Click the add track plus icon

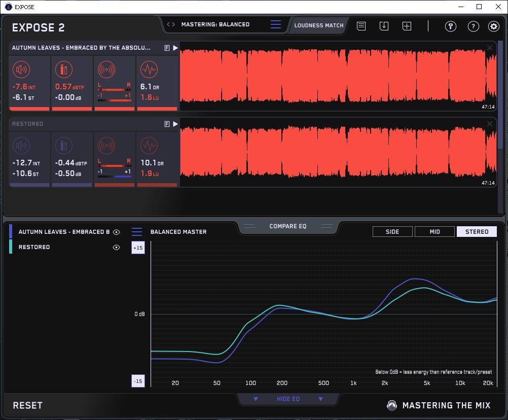[x=407, y=26]
